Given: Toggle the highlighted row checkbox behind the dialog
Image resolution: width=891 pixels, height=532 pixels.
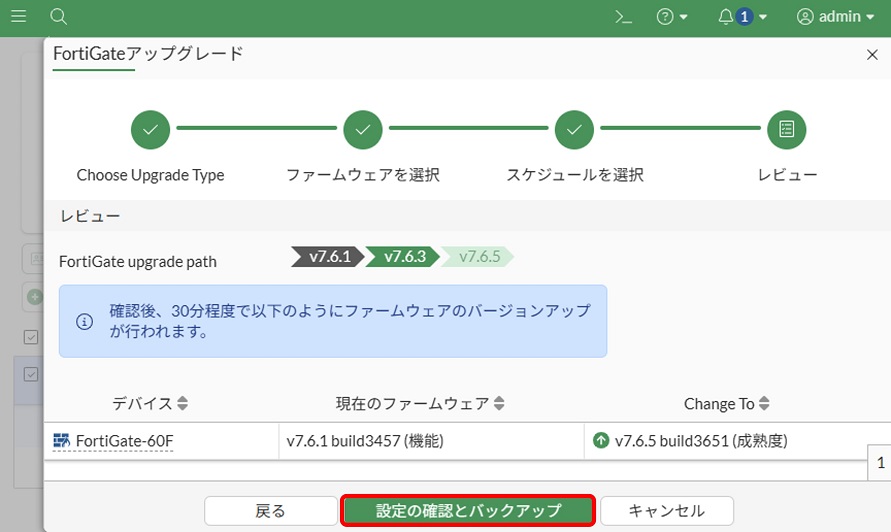Looking at the screenshot, I should coord(31,374).
